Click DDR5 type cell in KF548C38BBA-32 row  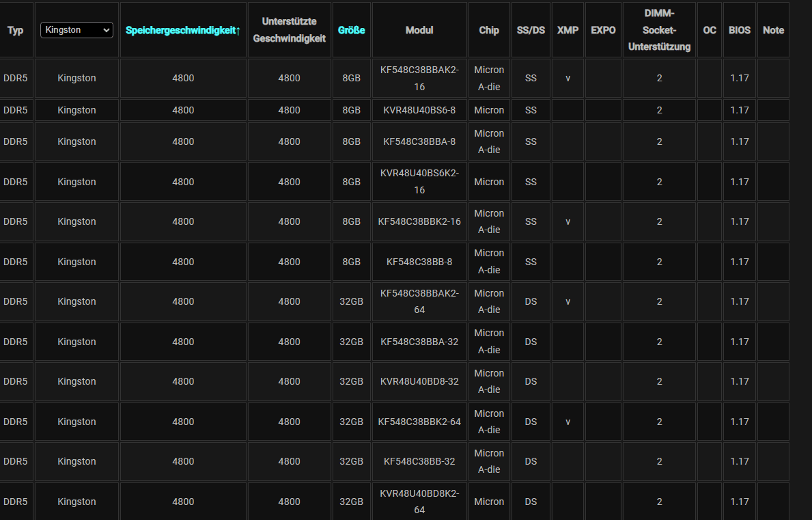pyautogui.click(x=16, y=342)
